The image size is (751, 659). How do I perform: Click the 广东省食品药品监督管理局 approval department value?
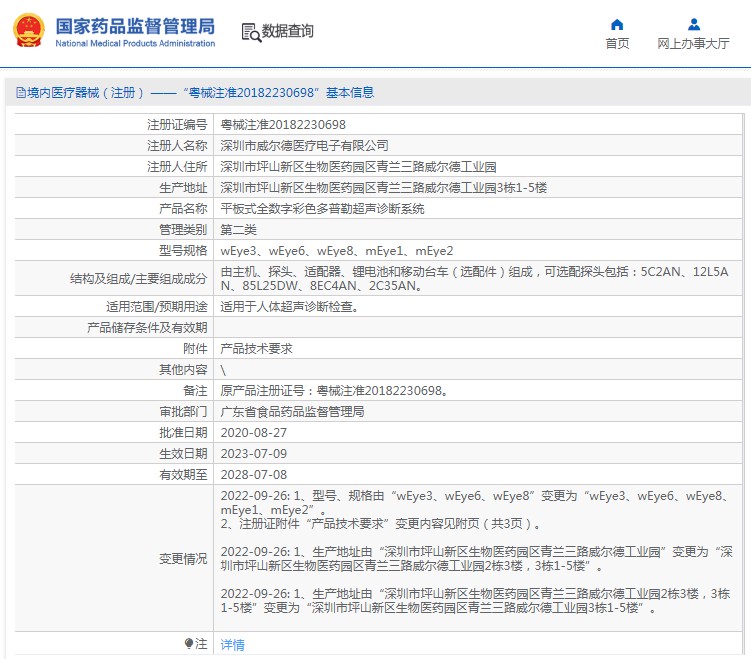(292, 412)
